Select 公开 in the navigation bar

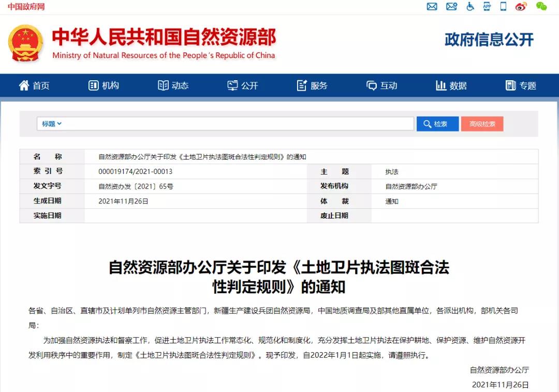(x=243, y=86)
